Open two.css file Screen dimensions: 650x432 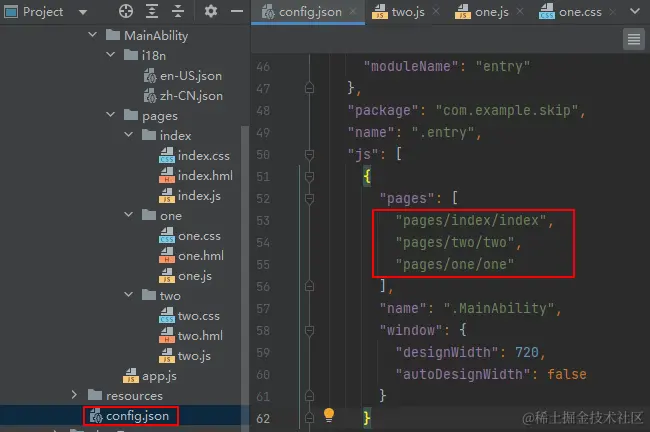(189, 316)
